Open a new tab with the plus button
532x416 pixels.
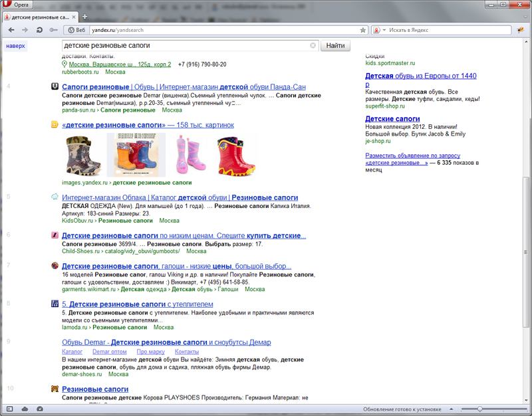[x=84, y=17]
